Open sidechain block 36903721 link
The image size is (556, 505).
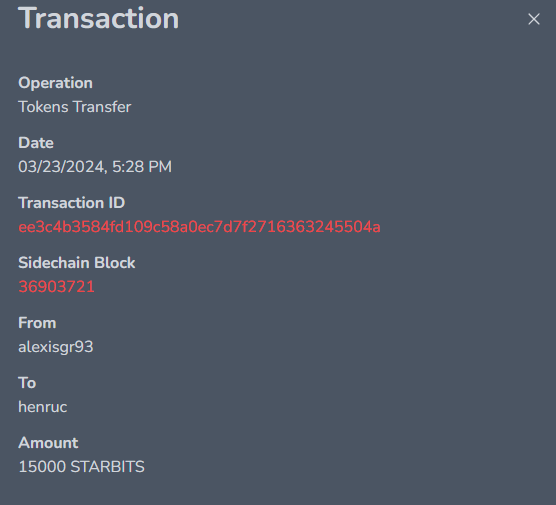pyautogui.click(x=56, y=287)
